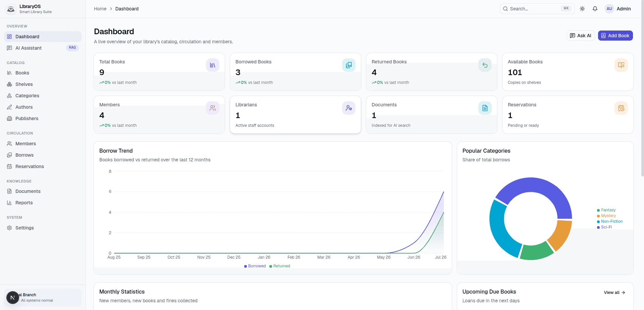Toggle the Non-Fiction legend entry
The height and width of the screenshot is (310, 644).
(610, 221)
